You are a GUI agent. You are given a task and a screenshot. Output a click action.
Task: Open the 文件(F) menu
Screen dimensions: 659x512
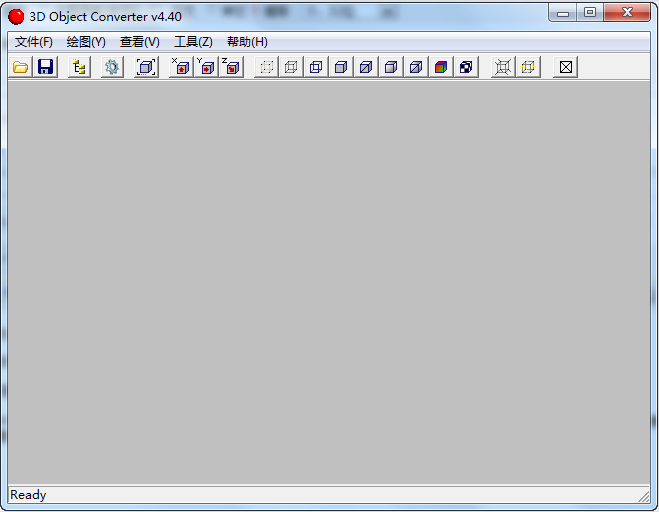(34, 42)
